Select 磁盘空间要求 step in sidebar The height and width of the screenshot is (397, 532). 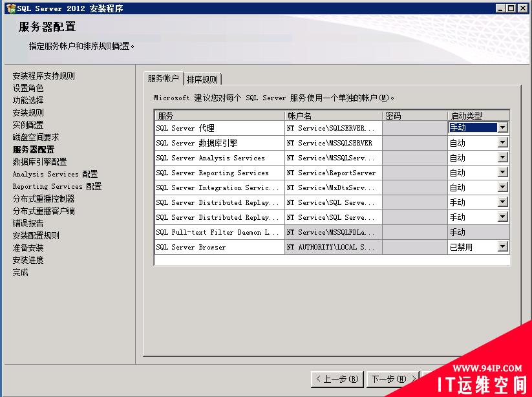pos(36,137)
